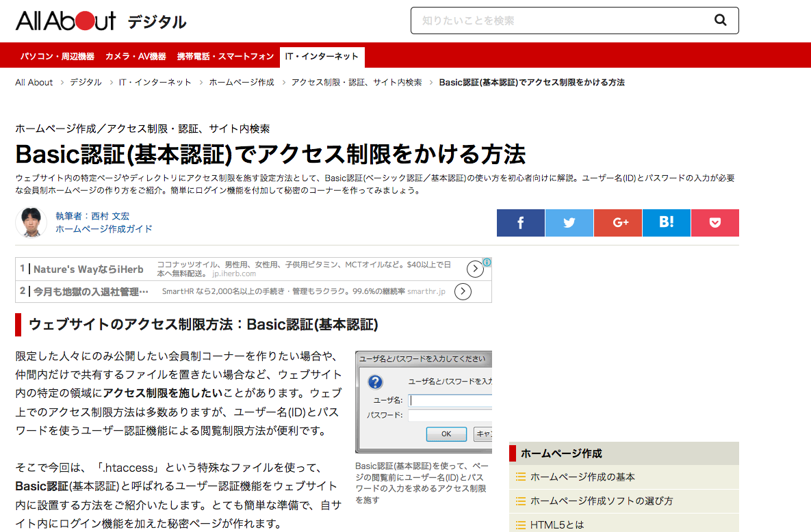This screenshot has height=532, width=811.
Task: Expand the iHerb ad with the arrow circle
Action: pos(475,268)
